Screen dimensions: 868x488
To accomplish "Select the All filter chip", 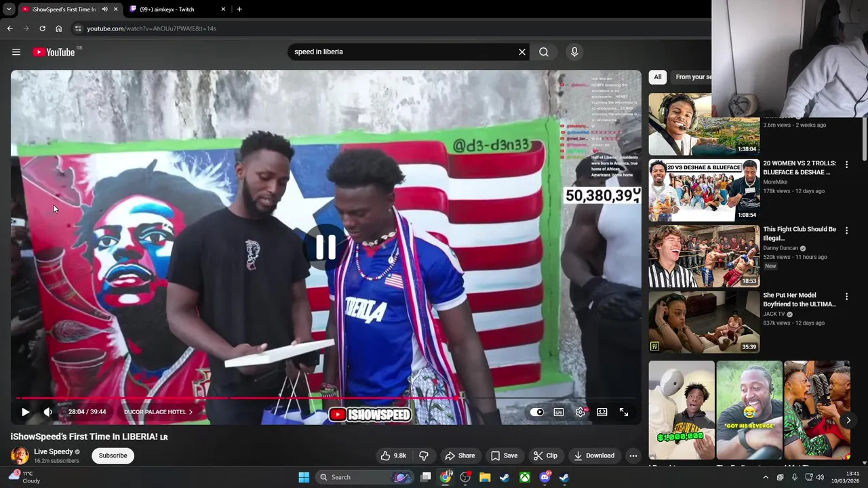I will point(658,77).
